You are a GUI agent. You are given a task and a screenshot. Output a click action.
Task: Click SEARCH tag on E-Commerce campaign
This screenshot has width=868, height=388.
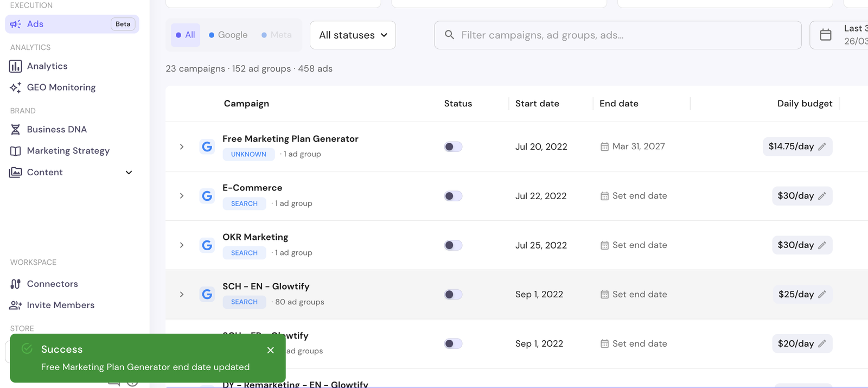(244, 203)
